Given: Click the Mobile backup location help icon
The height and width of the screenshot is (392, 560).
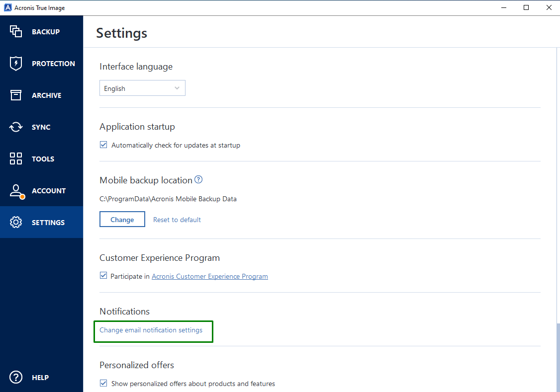Looking at the screenshot, I should [198, 179].
